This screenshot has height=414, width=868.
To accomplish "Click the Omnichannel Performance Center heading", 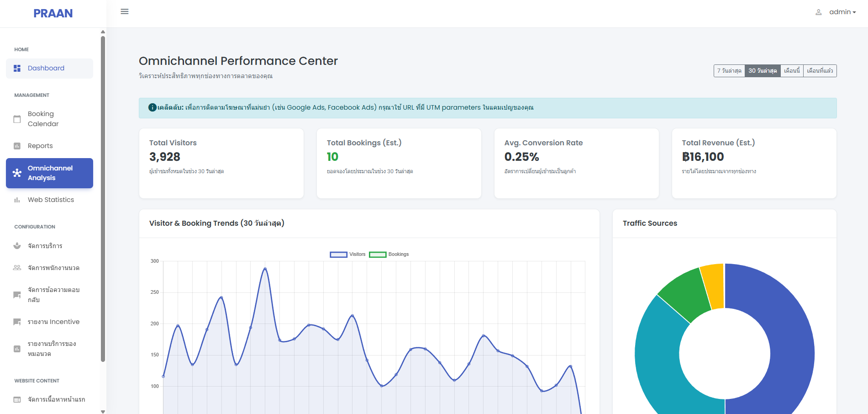I will coord(238,61).
